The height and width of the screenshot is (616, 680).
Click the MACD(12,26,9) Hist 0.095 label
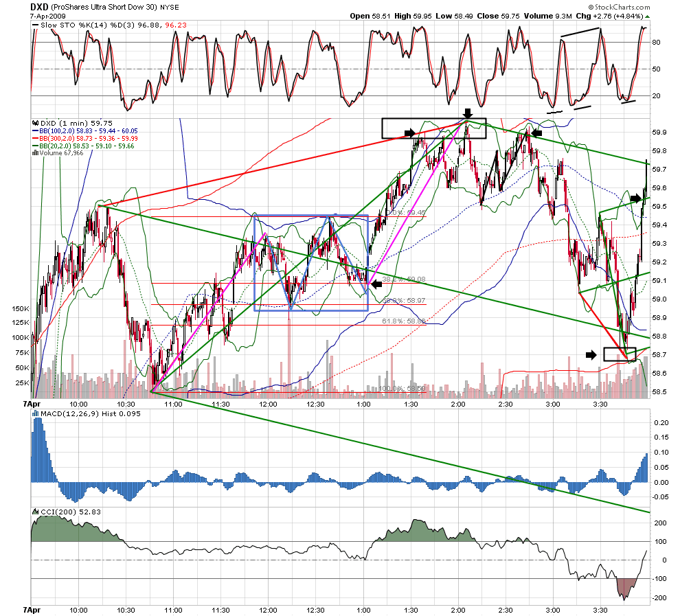click(90, 413)
